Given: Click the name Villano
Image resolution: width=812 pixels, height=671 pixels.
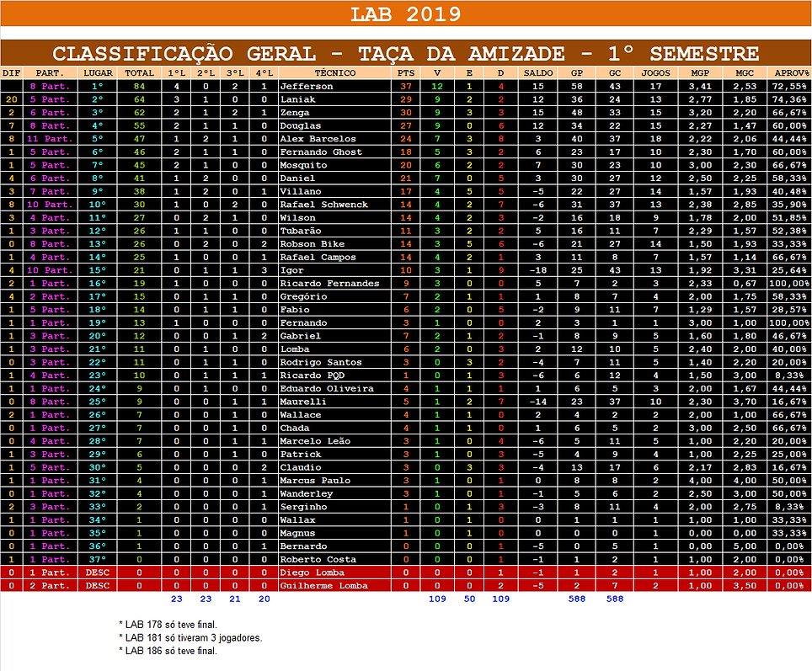Looking at the screenshot, I should click(x=301, y=192).
